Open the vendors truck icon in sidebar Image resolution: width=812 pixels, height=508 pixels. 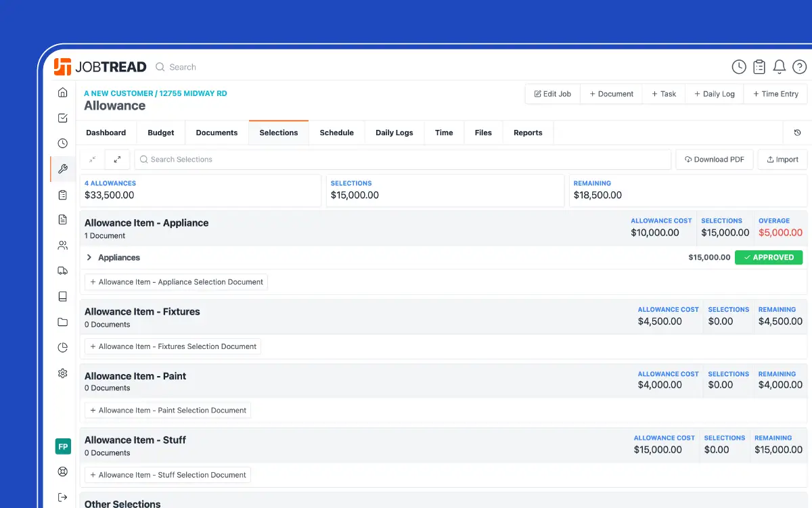tap(62, 270)
